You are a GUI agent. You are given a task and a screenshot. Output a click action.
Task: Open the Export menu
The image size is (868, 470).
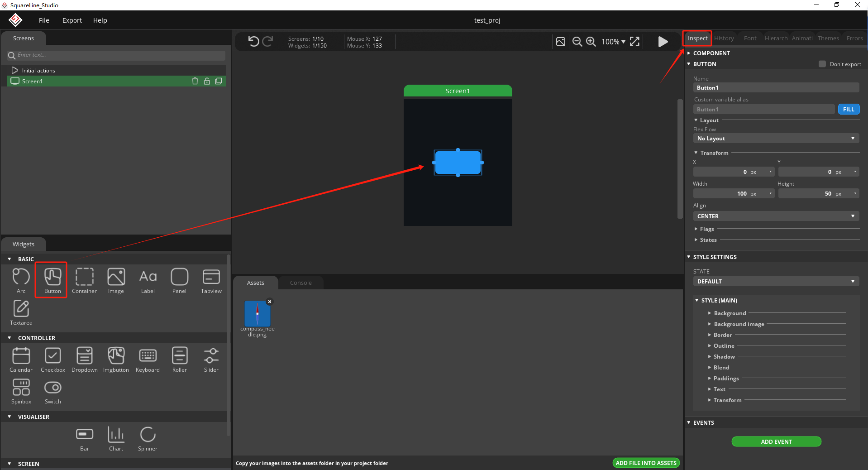click(72, 20)
